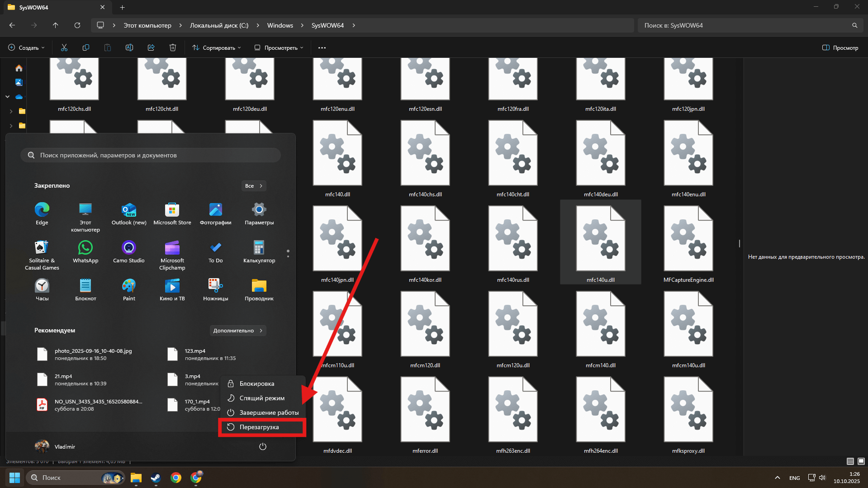This screenshot has width=868, height=488.
Task: Switch to large icons view layout
Action: [861, 461]
